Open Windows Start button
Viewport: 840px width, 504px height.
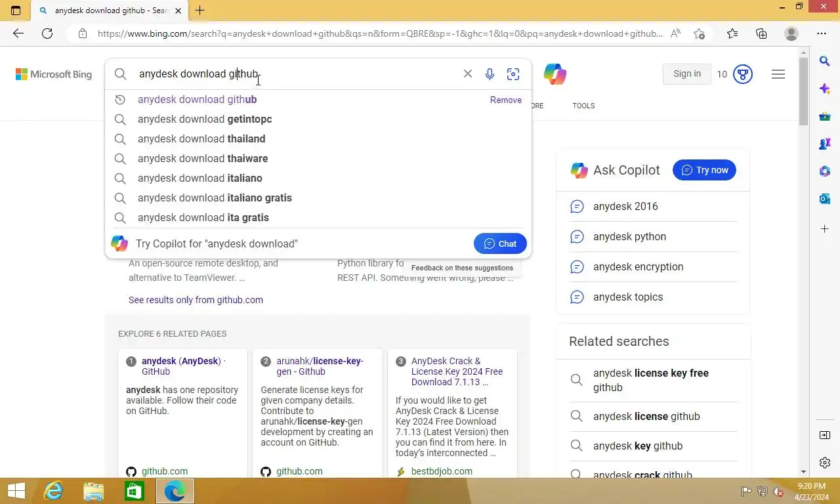(x=16, y=491)
